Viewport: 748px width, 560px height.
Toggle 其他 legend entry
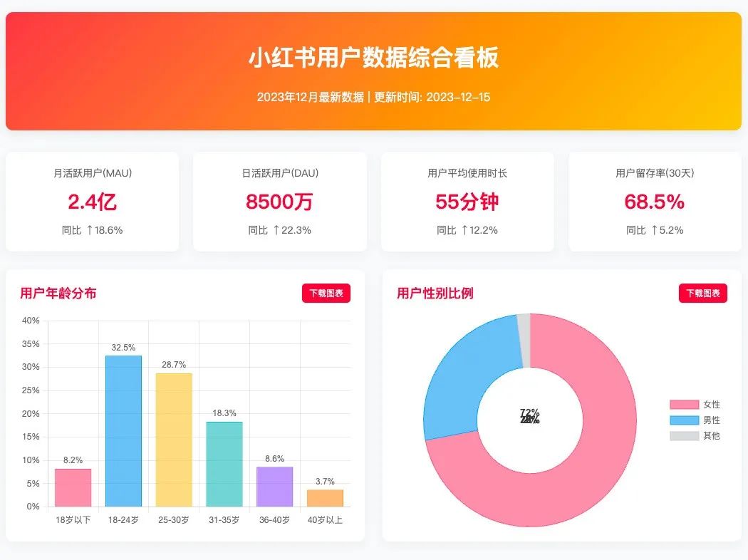coord(695,435)
